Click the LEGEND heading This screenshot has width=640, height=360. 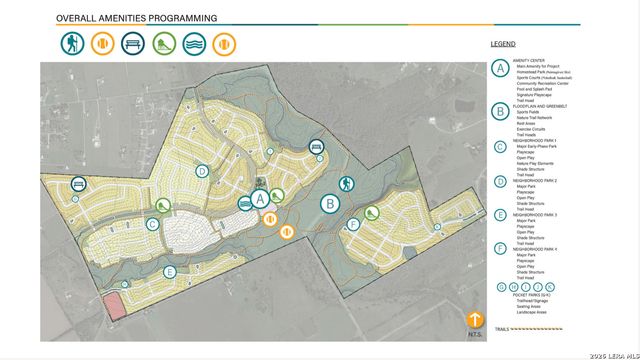pyautogui.click(x=503, y=44)
